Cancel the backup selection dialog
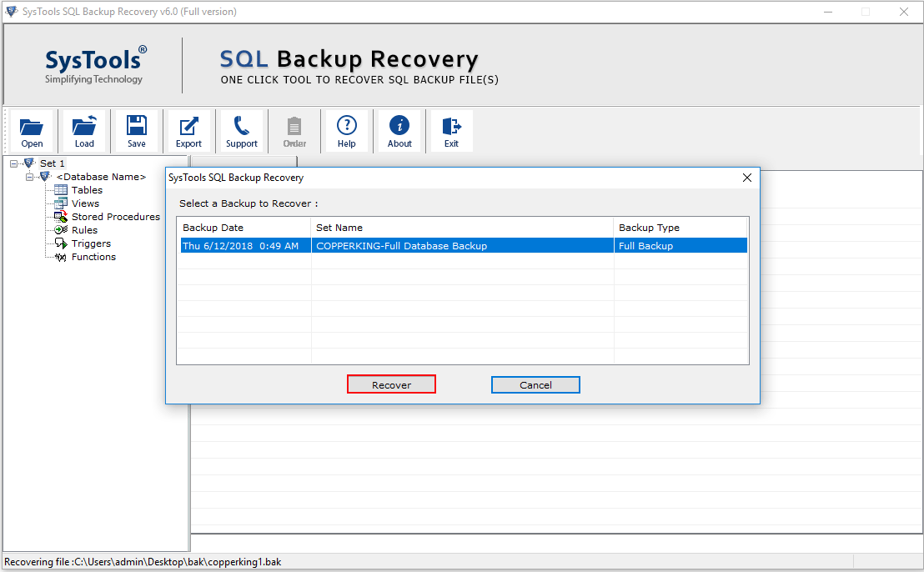 click(535, 384)
